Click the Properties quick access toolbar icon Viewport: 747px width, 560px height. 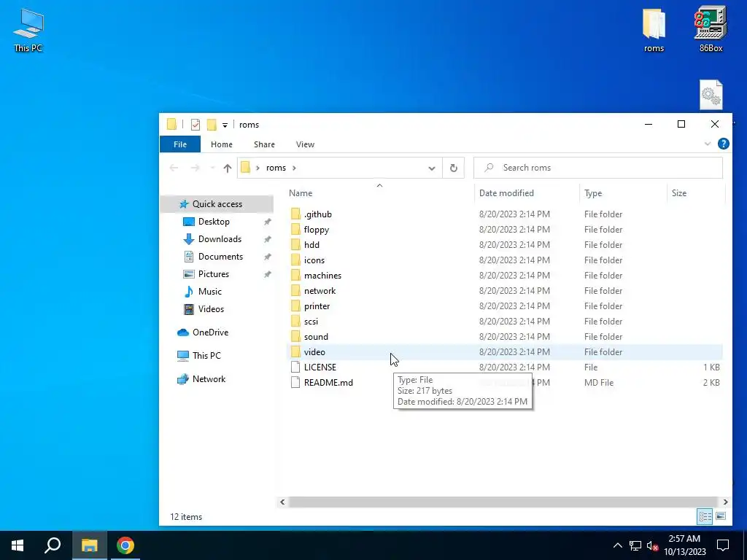click(x=196, y=125)
